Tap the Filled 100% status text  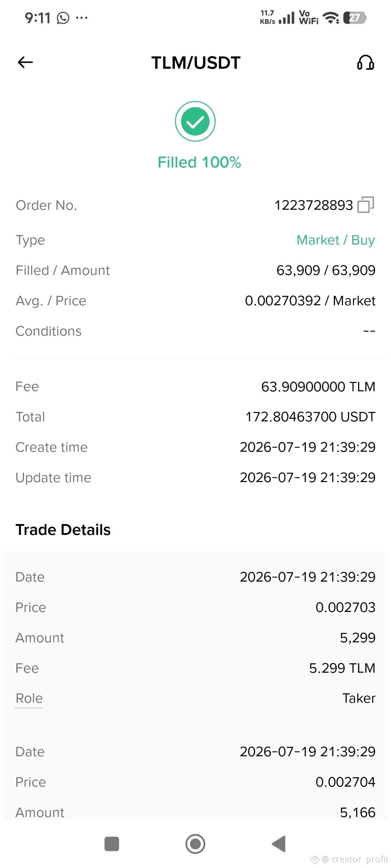199,162
